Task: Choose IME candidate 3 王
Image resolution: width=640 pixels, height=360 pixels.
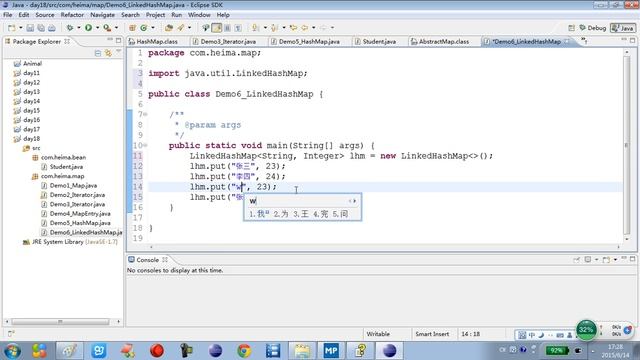Action: 301,214
